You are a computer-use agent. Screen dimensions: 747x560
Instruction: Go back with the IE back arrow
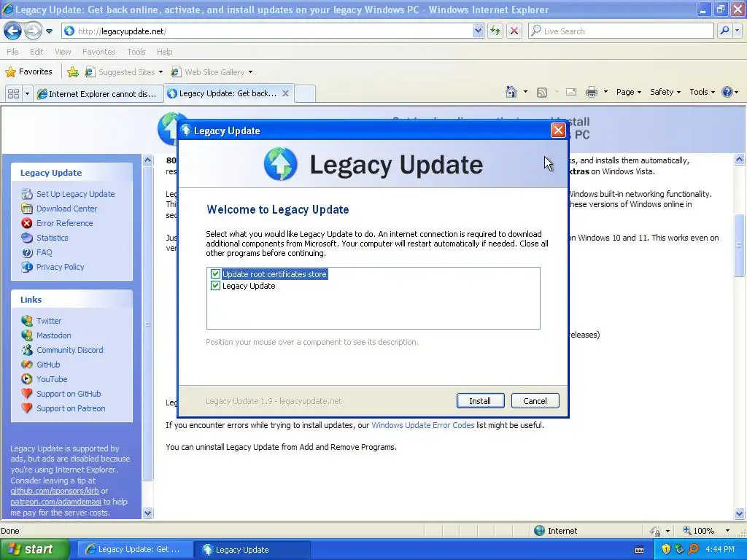(x=13, y=31)
